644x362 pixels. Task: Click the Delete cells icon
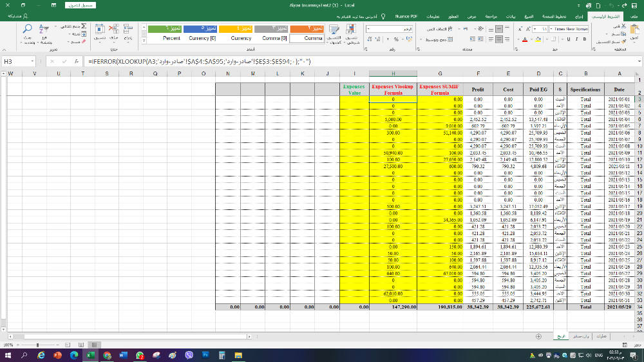113,30
